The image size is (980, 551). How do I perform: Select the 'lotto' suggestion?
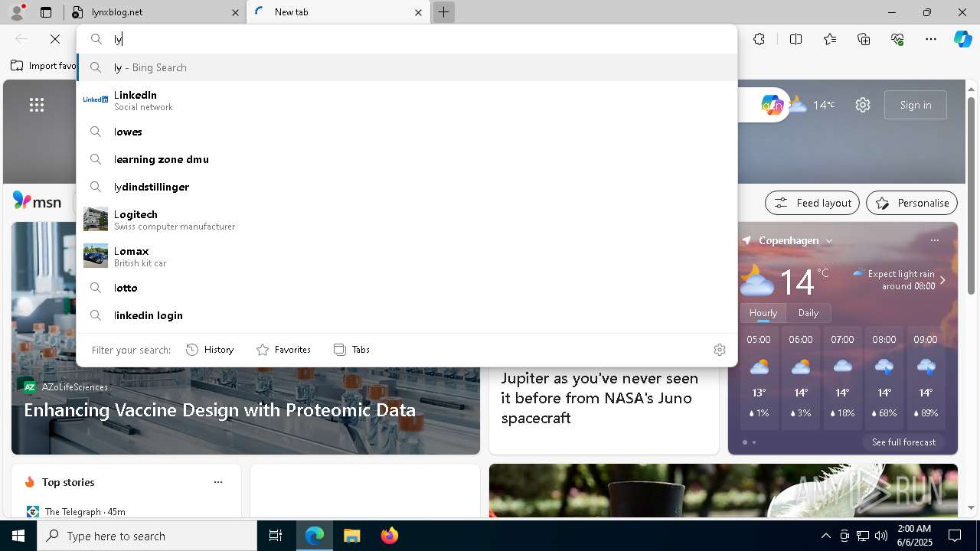pos(407,288)
